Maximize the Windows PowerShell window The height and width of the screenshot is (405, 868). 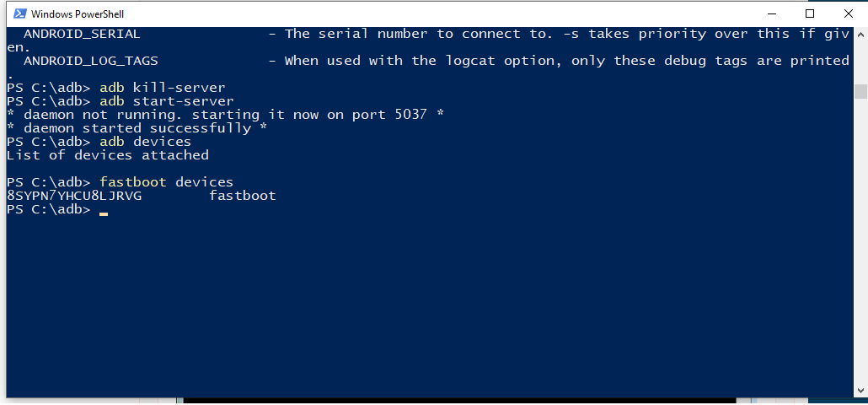click(x=810, y=13)
